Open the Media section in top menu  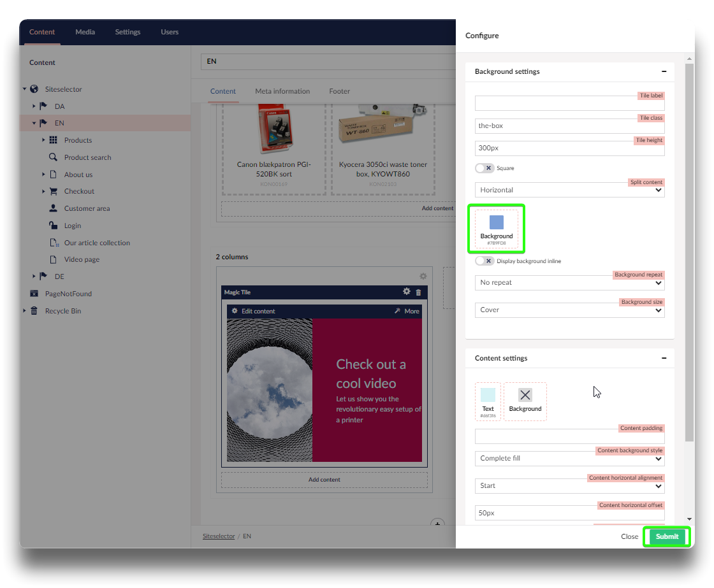click(x=85, y=32)
